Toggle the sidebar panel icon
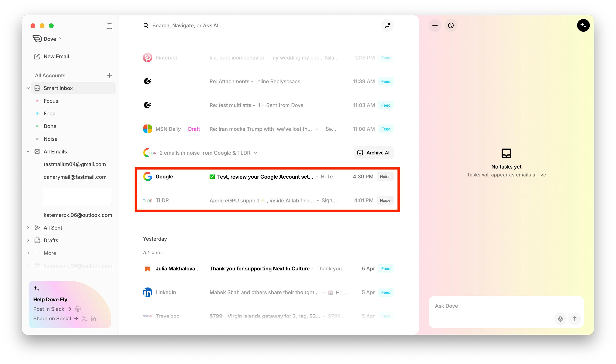The height and width of the screenshot is (364, 616). (110, 26)
